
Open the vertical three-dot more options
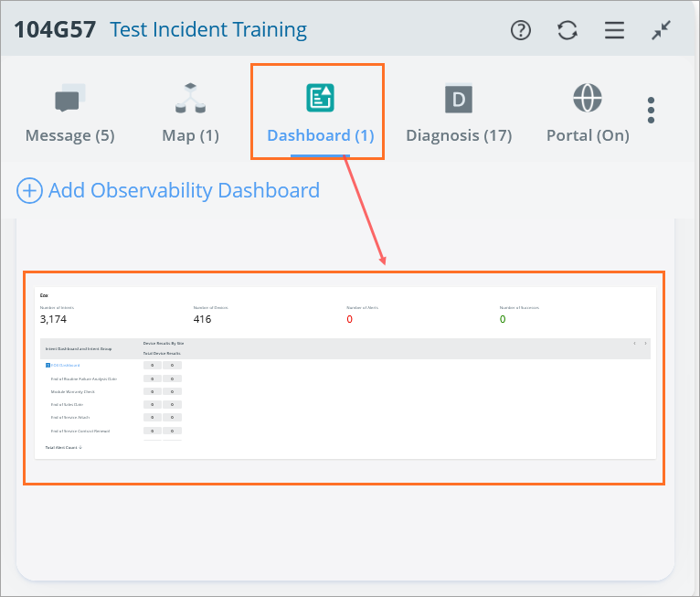[651, 110]
